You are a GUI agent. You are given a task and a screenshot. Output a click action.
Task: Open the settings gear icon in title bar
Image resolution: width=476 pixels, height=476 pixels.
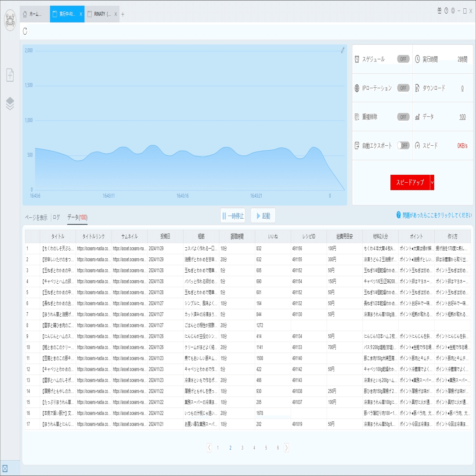click(x=453, y=11)
